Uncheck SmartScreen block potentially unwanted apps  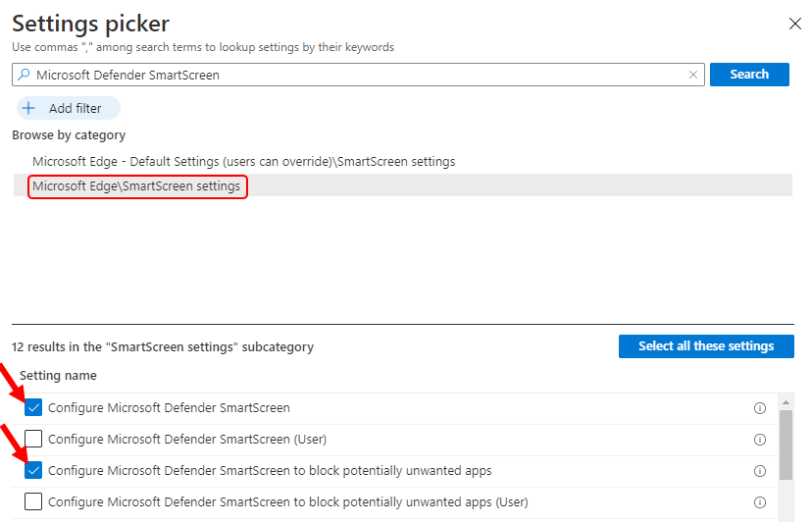(x=33, y=471)
